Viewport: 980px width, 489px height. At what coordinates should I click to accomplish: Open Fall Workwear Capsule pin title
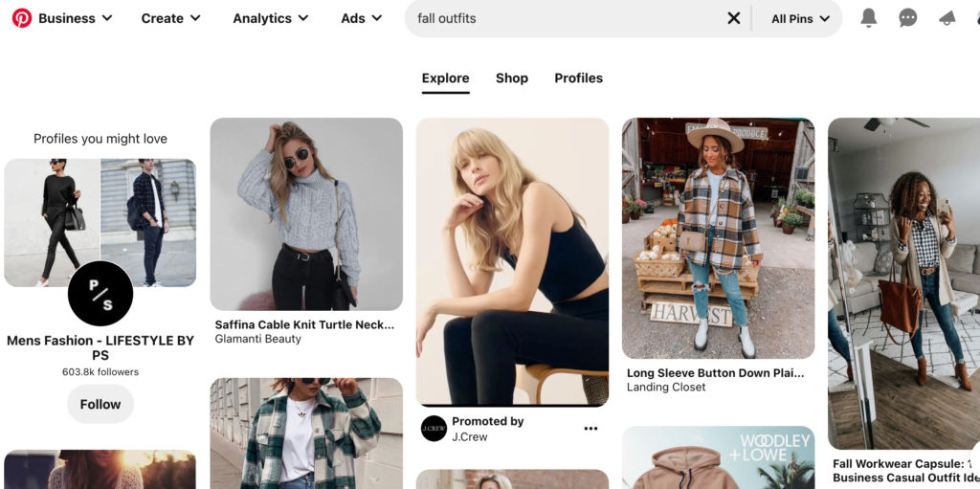(905, 470)
